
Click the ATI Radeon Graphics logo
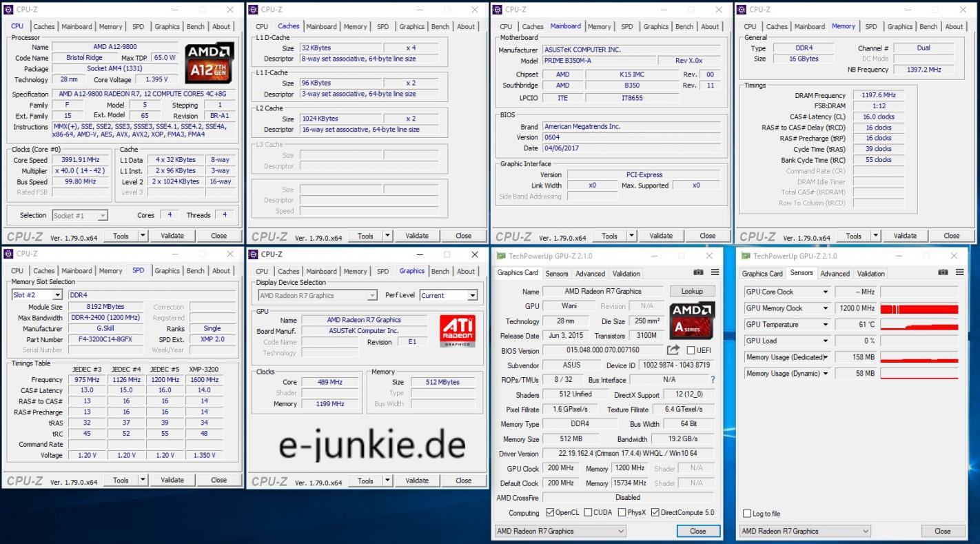click(457, 331)
